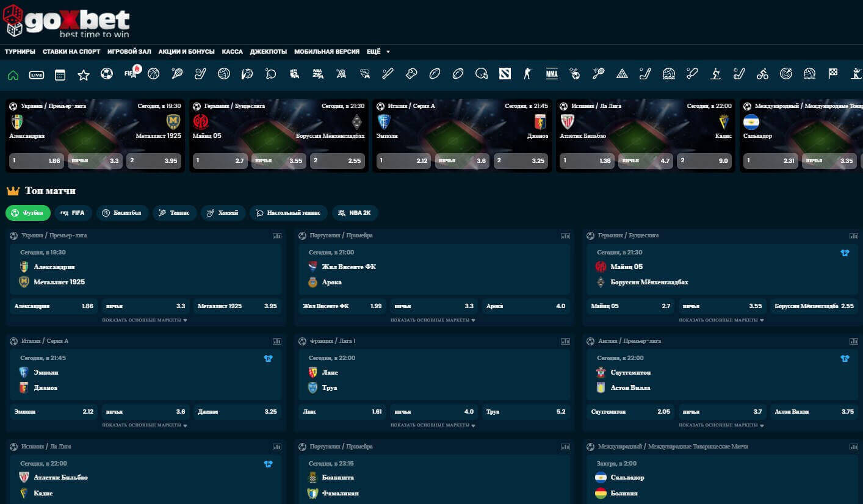Select the MMA icon
Image resolution: width=863 pixels, height=504 pixels.
tap(552, 74)
